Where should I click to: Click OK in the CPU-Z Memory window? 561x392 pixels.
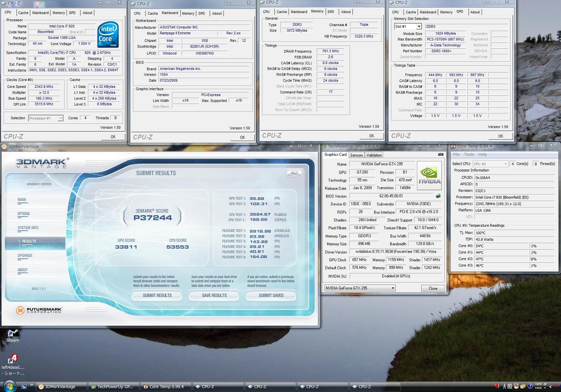pos(371,136)
